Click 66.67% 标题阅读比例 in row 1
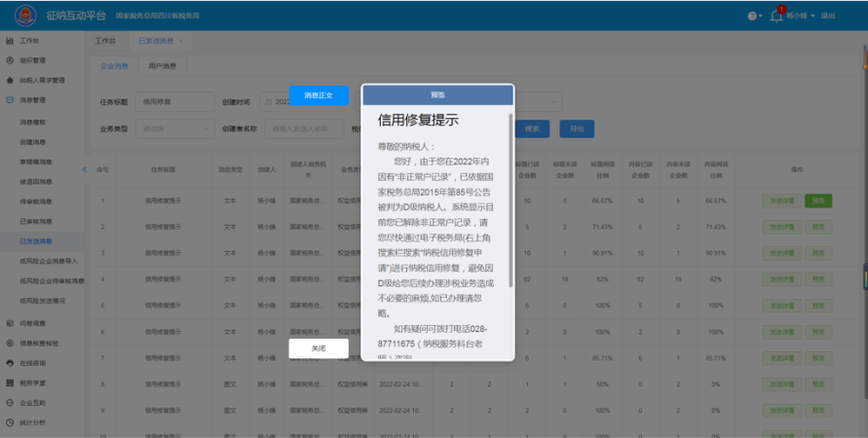Screen dimensions: 868x438 click(x=602, y=201)
